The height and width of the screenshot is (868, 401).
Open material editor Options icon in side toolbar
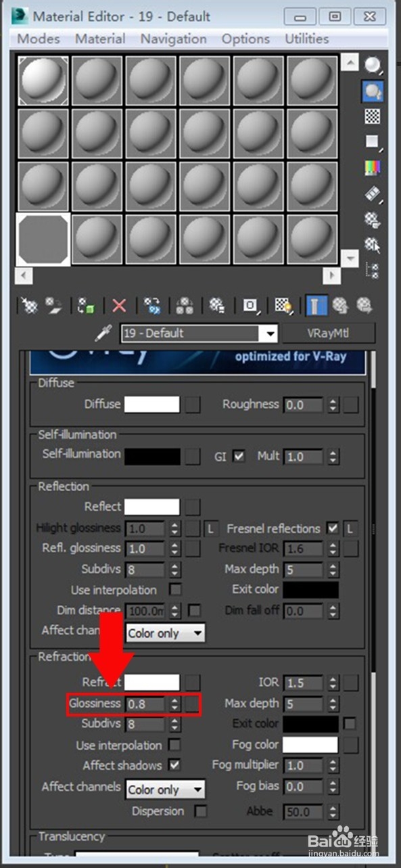coord(373,219)
